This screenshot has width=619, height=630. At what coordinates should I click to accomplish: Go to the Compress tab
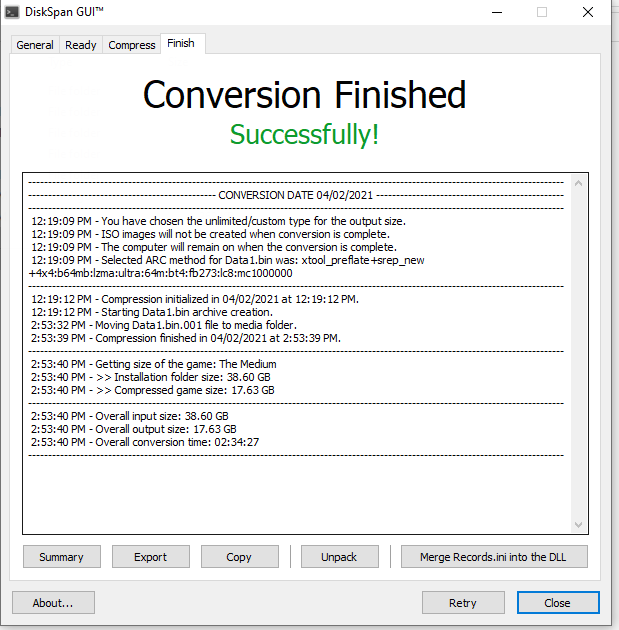point(132,45)
